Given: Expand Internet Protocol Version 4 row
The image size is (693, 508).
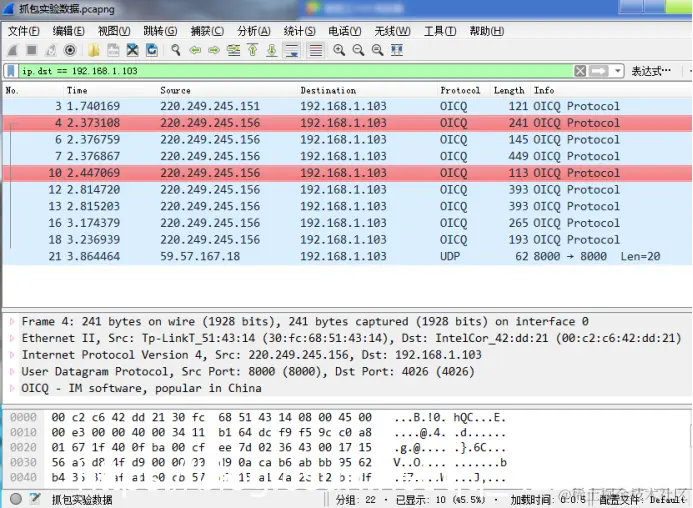Looking at the screenshot, I should [12, 355].
